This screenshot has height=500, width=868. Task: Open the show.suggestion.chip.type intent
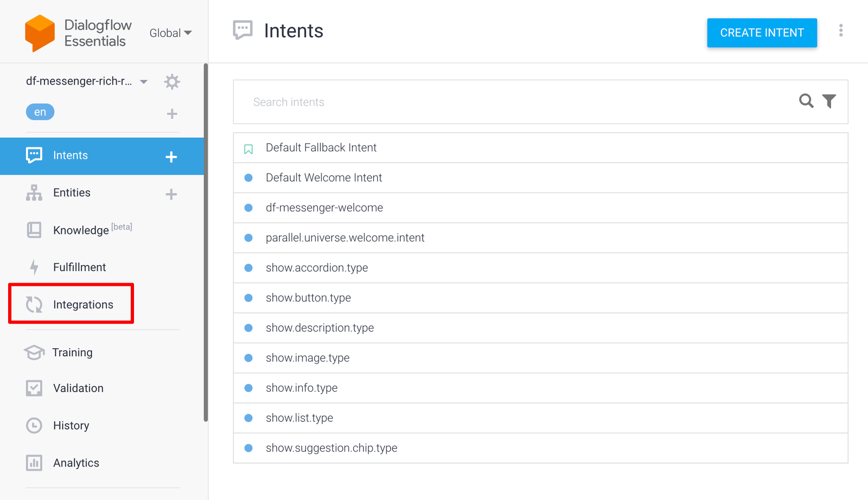click(331, 448)
